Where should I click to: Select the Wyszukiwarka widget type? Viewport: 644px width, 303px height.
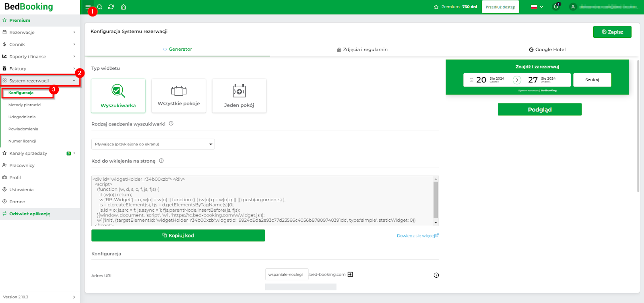[x=118, y=96]
